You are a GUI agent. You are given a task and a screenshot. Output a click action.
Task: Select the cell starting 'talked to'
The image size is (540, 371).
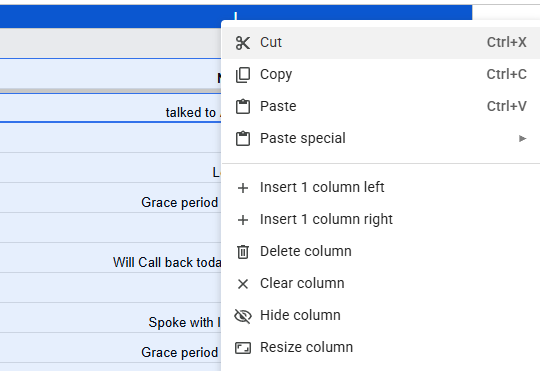pos(110,107)
